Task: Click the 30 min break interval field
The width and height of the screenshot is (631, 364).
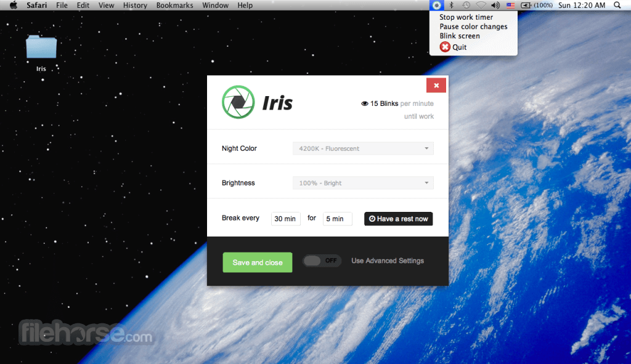Action: [286, 219]
